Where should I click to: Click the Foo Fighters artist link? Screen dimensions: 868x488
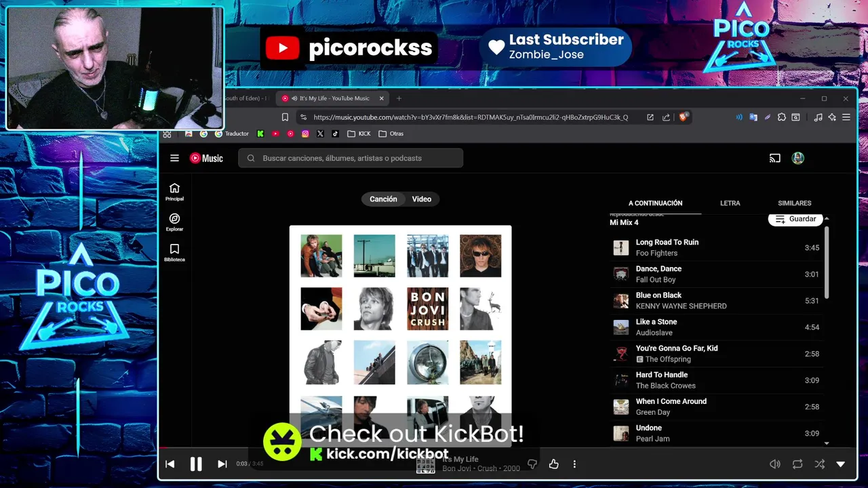(656, 253)
